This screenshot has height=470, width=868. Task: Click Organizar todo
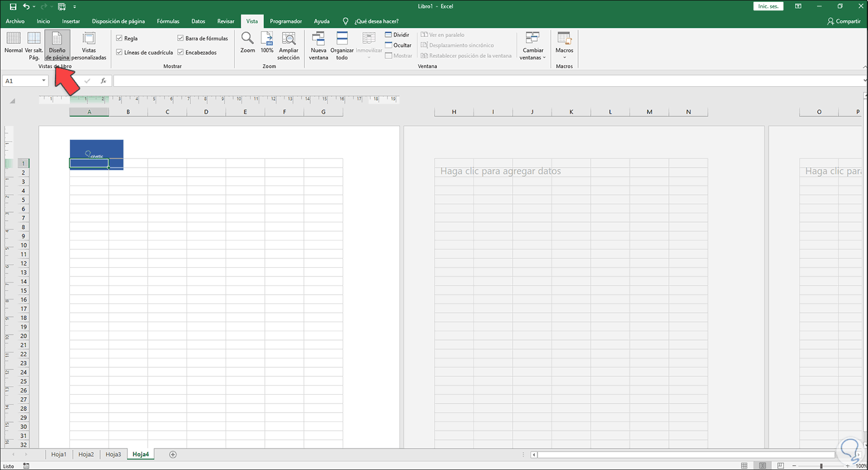[x=342, y=46]
